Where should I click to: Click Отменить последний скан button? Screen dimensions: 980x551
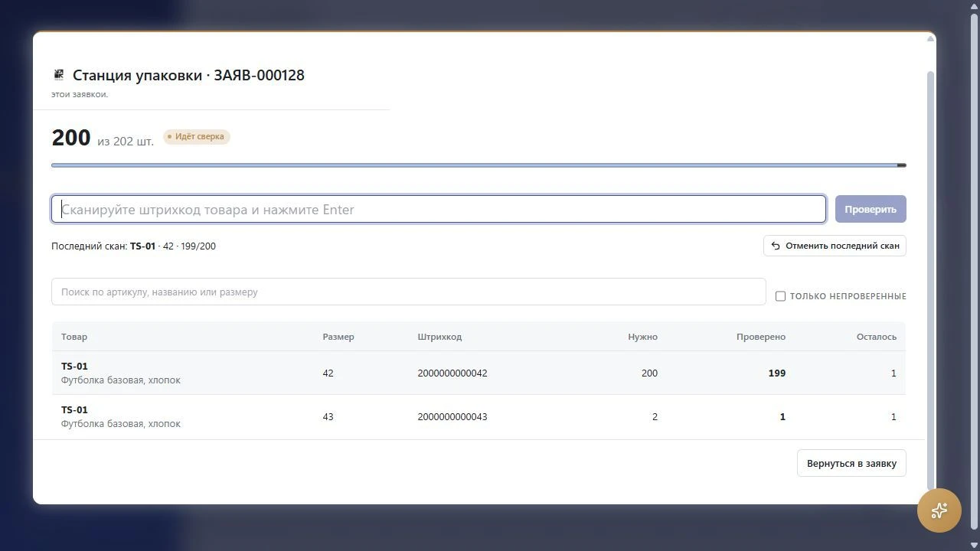pos(835,246)
